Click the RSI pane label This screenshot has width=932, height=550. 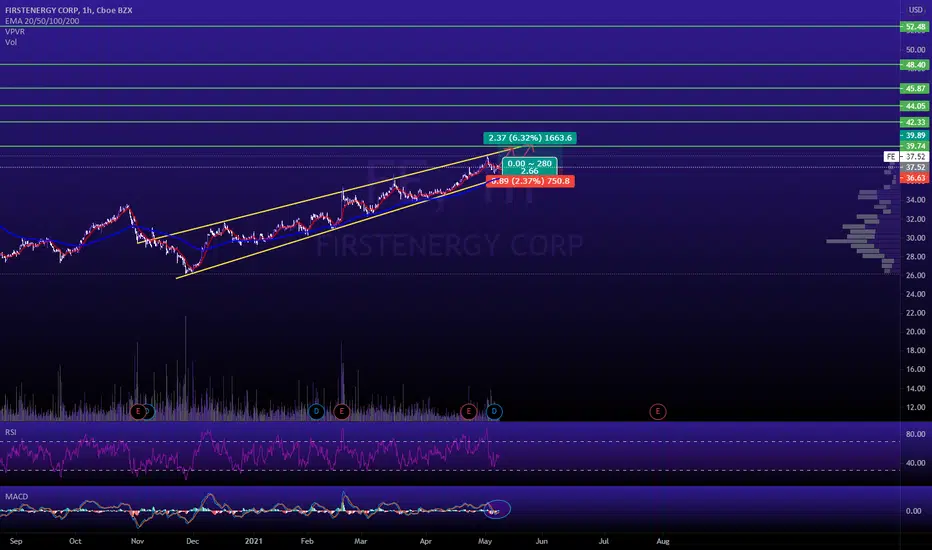[11, 432]
